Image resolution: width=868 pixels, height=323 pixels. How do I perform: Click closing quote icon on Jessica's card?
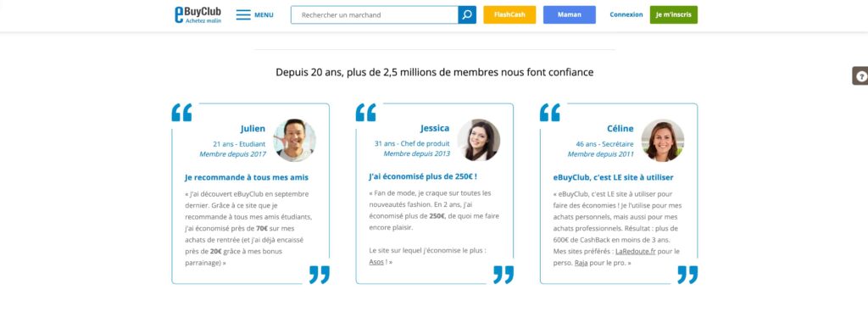[x=504, y=275]
